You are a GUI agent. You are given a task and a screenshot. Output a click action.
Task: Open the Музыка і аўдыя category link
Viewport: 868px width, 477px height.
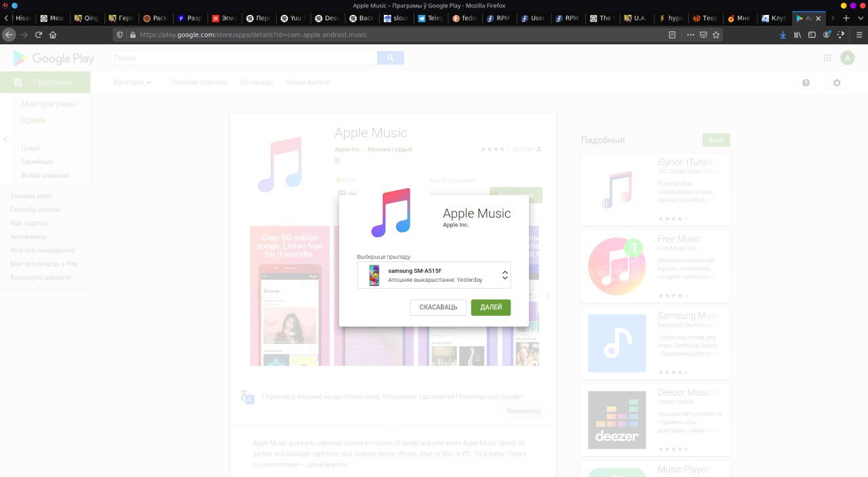click(390, 149)
